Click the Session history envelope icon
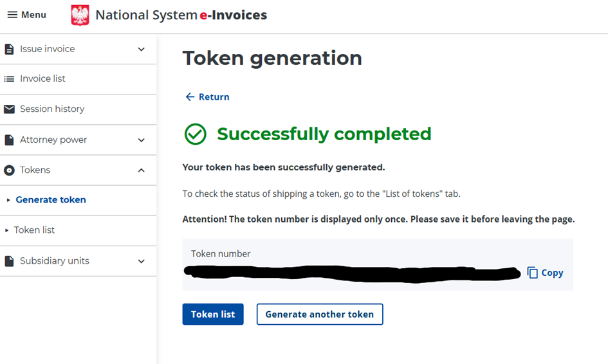 pyautogui.click(x=9, y=109)
